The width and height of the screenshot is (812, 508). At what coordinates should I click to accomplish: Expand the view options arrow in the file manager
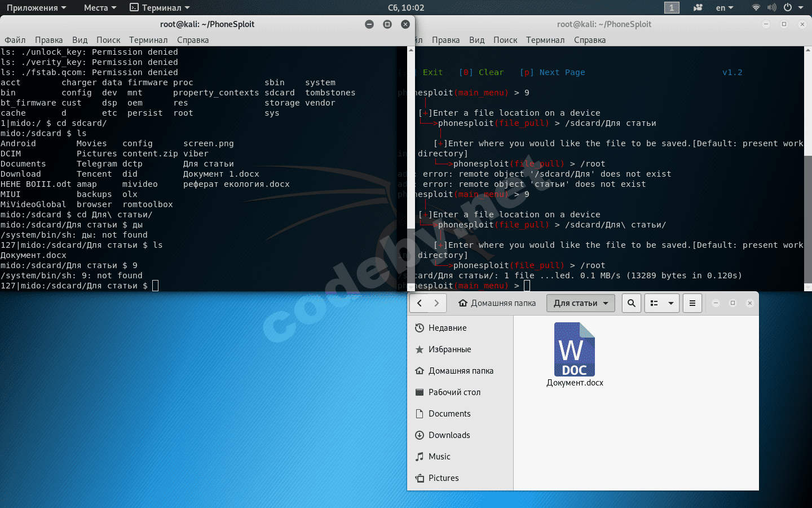point(671,303)
